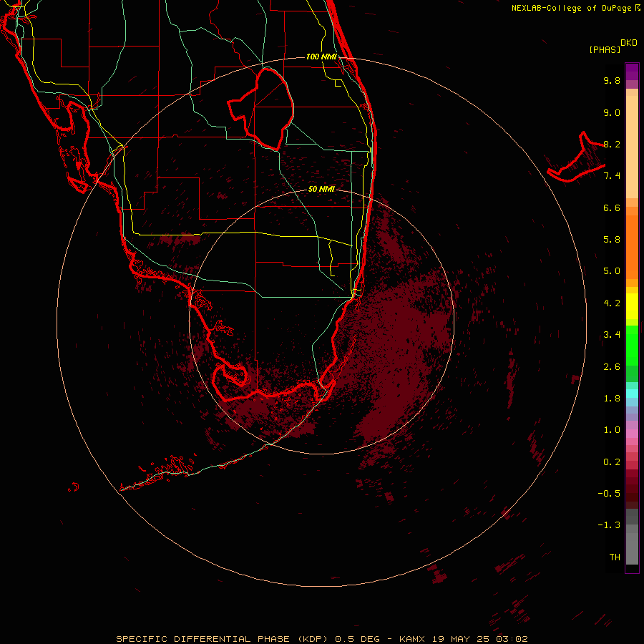This screenshot has width=644, height=644.
Task: Select the 4.2 value on color scale
Action: pos(612,303)
